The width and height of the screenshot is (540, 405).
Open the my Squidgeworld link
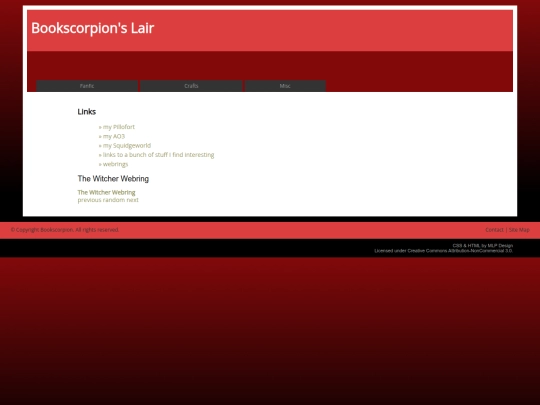(x=127, y=145)
